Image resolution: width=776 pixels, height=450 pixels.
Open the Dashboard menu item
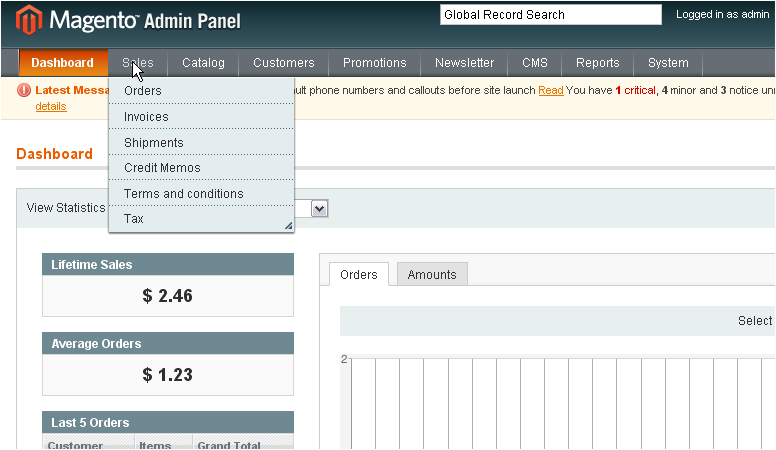[62, 63]
